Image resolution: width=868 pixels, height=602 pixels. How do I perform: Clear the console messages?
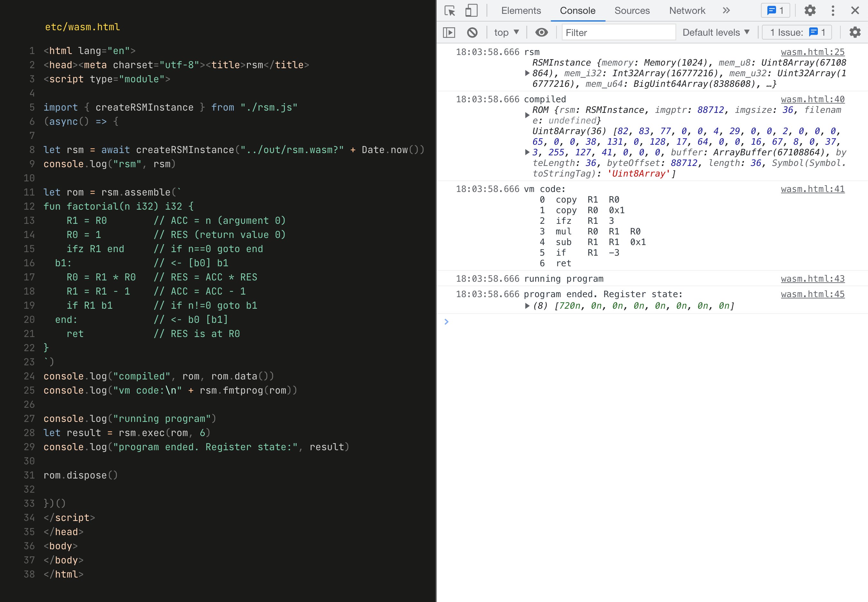tap(473, 32)
